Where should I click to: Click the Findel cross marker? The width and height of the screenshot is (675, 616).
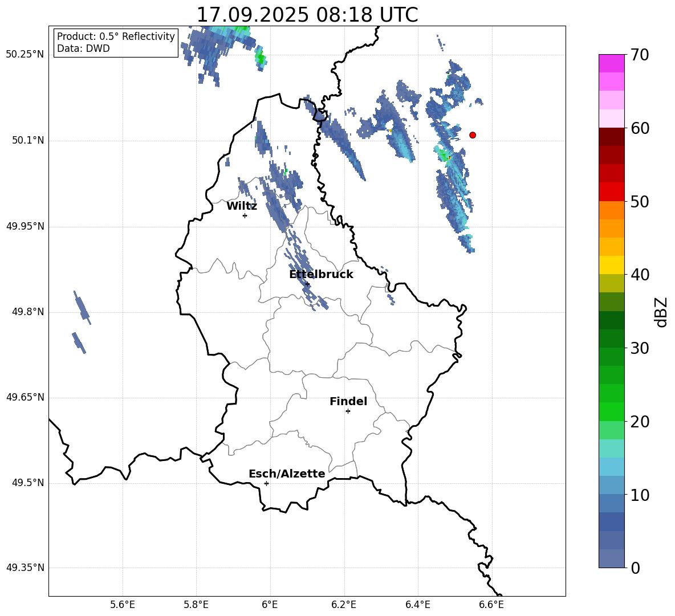click(x=348, y=411)
